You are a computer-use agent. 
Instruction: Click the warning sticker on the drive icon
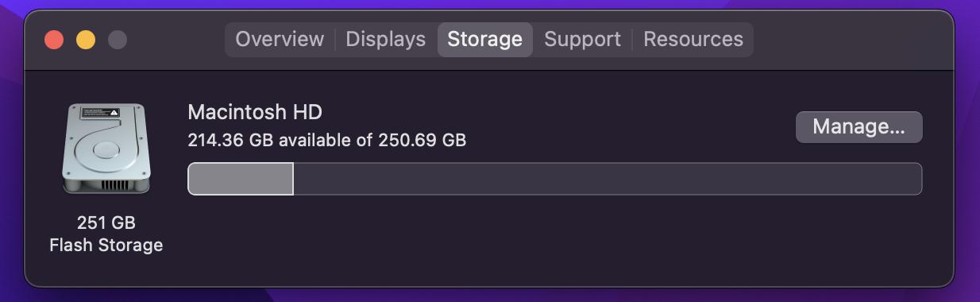[101, 113]
